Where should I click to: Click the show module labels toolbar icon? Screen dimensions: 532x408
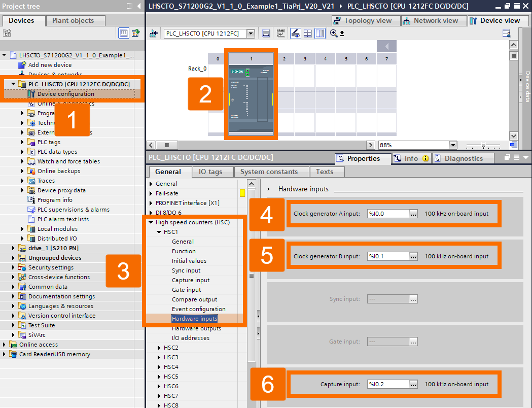tap(266, 33)
